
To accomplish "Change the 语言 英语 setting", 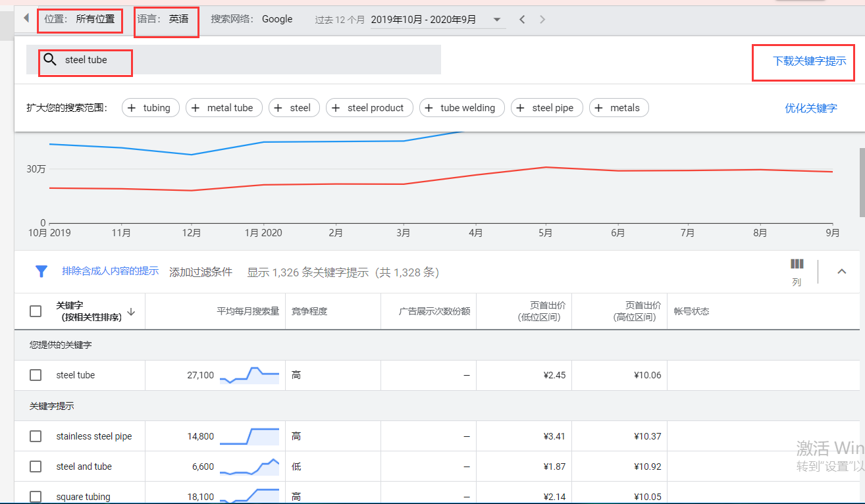I will 167,19.
